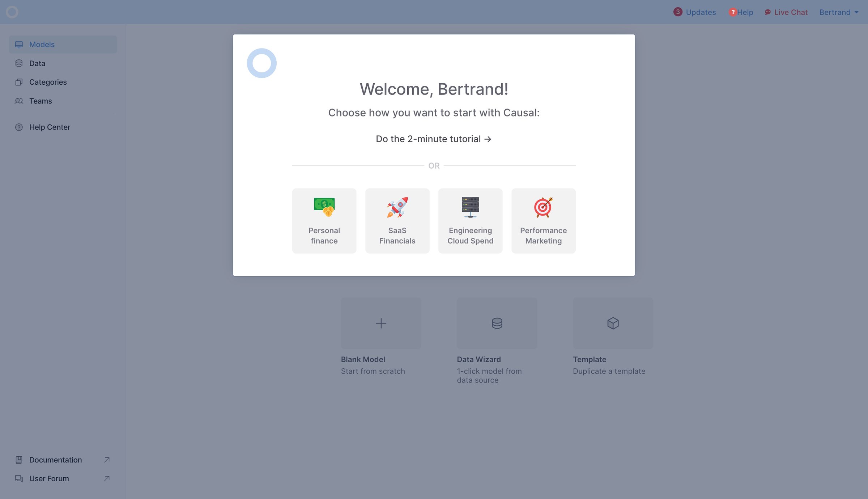Image resolution: width=868 pixels, height=499 pixels.
Task: Open the Teams page
Action: tap(63, 101)
